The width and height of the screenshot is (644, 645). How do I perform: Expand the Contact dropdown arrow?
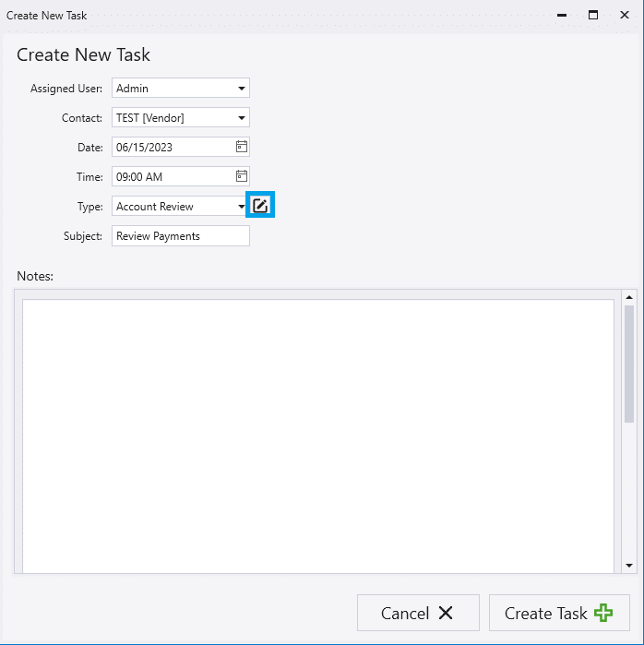(242, 118)
